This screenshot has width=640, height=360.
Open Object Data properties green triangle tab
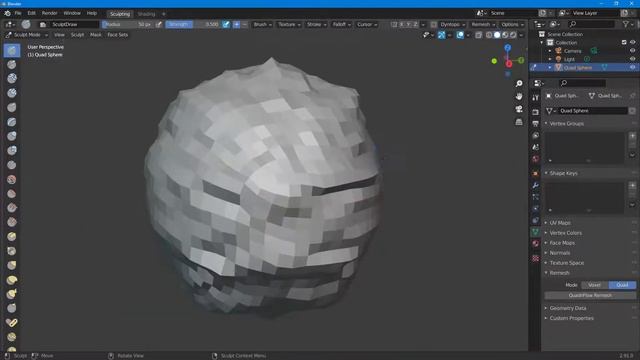pyautogui.click(x=536, y=232)
